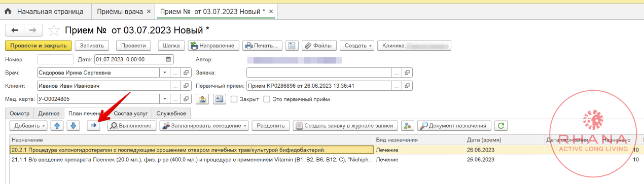Image resolution: width=644 pixels, height=184 pixels.
Task: Open the Врач record card
Action: click(186, 72)
